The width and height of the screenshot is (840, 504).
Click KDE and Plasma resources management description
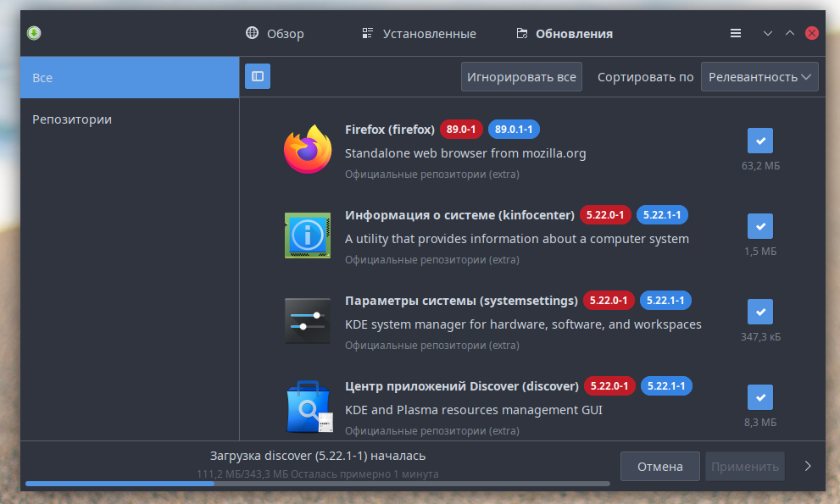tap(474, 410)
